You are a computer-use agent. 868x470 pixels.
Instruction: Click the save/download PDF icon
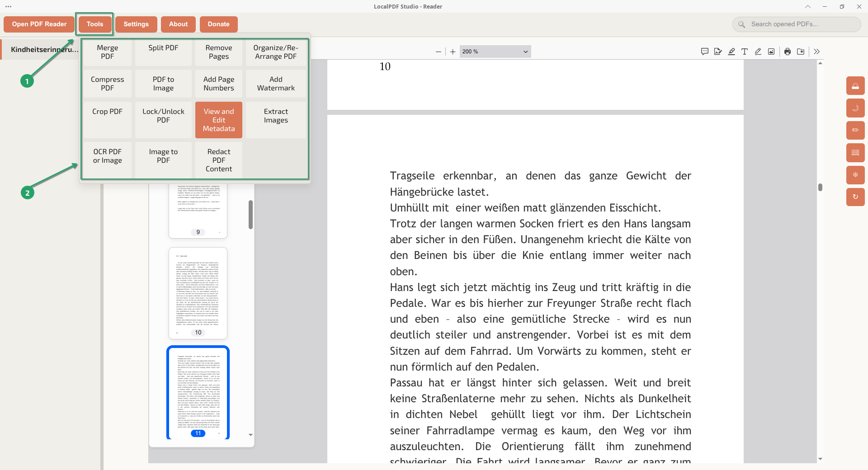pyautogui.click(x=801, y=52)
